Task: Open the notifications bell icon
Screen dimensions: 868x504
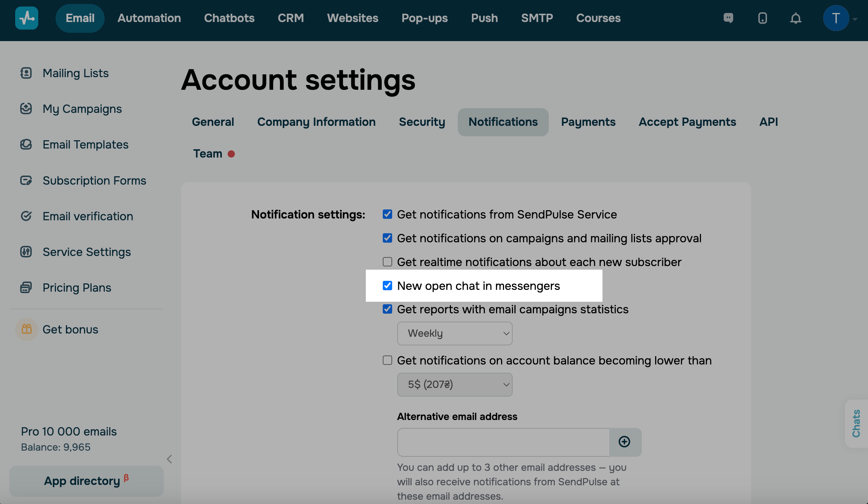Action: 795,18
